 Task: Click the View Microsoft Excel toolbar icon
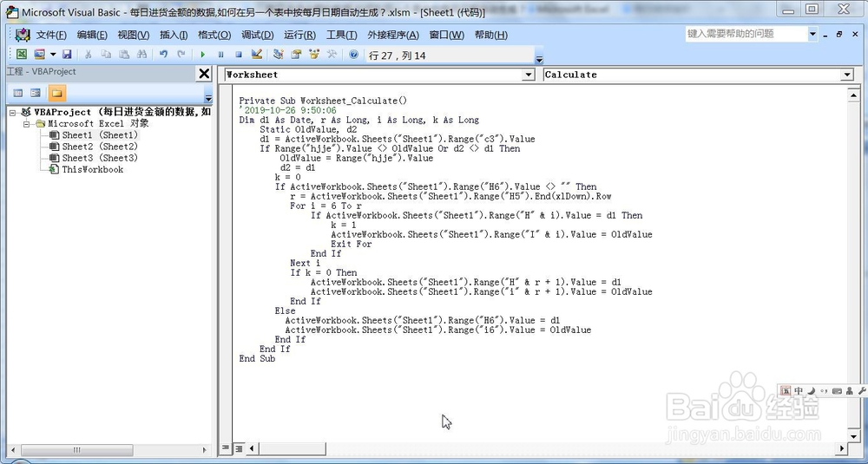22,54
